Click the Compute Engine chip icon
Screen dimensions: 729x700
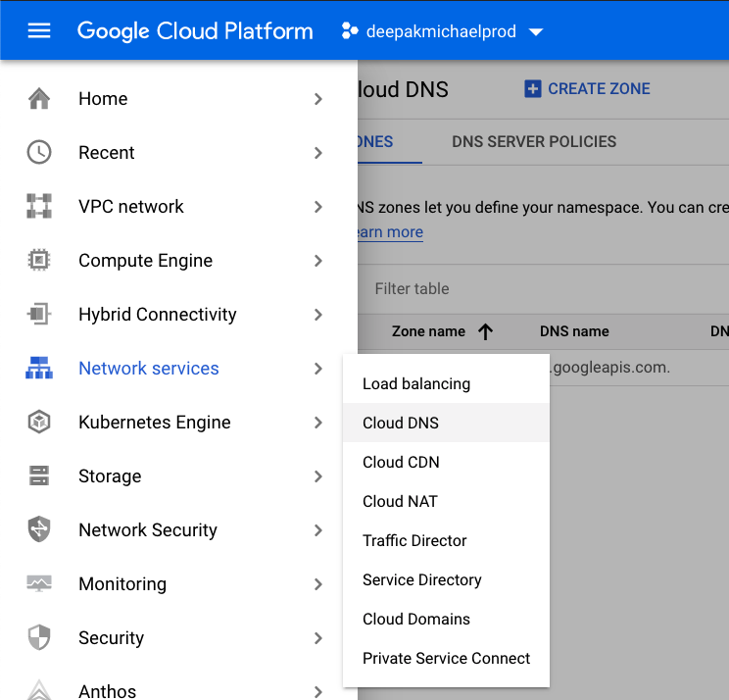(x=39, y=261)
